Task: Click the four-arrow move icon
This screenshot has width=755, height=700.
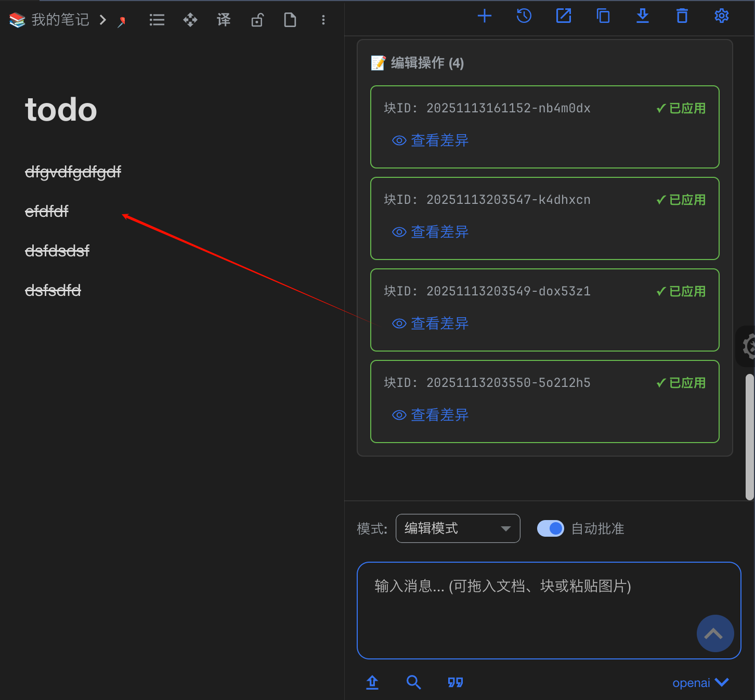Action: 190,20
